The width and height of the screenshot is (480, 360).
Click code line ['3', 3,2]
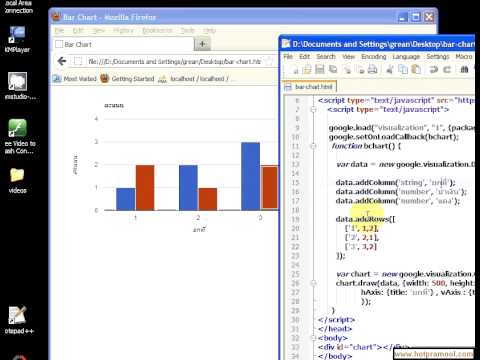point(361,247)
